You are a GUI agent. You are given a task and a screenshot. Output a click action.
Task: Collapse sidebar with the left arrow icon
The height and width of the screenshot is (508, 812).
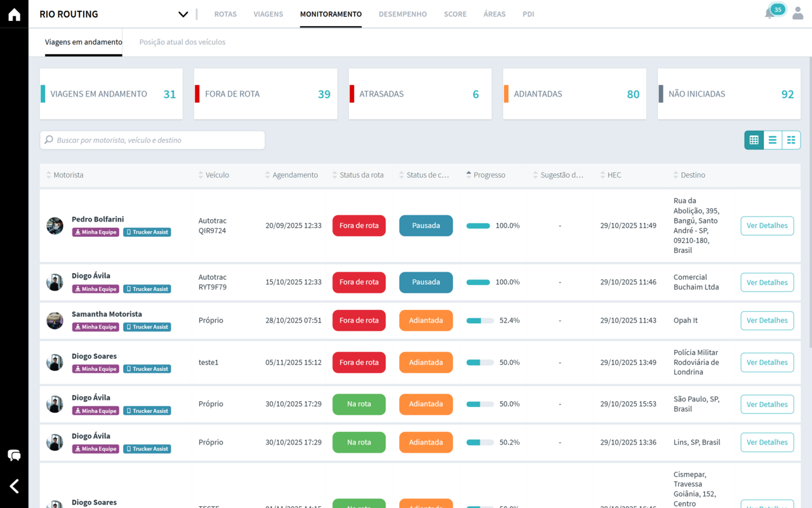point(14,486)
